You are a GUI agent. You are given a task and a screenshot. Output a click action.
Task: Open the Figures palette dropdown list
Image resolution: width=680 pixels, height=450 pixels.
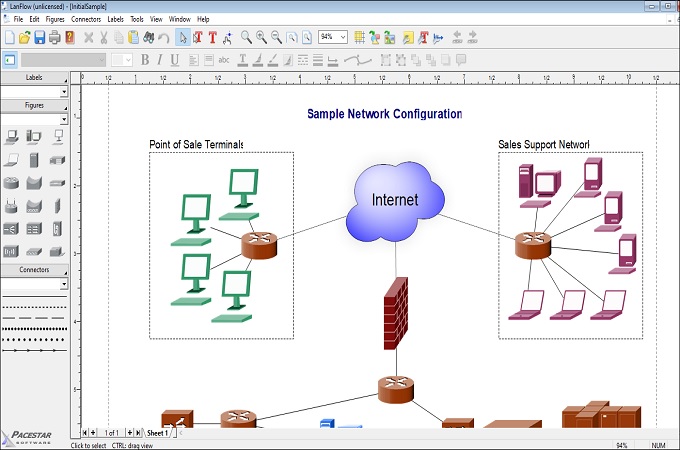pyautogui.click(x=63, y=120)
